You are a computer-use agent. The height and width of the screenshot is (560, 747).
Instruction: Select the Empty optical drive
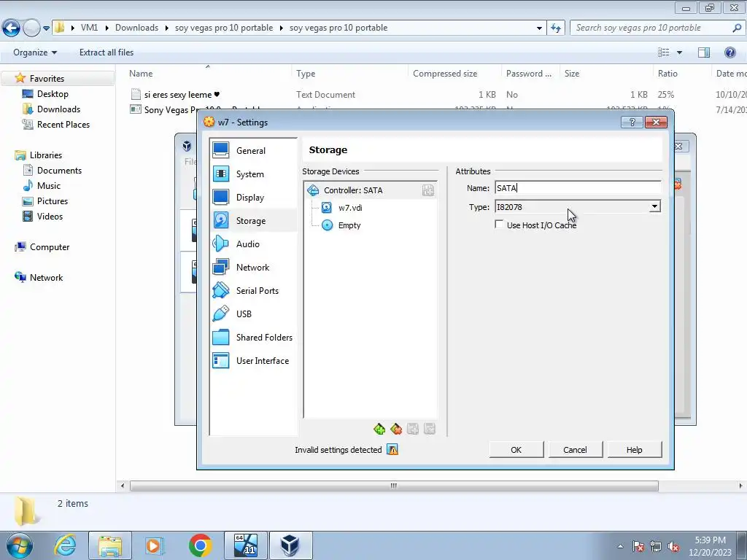pyautogui.click(x=349, y=225)
